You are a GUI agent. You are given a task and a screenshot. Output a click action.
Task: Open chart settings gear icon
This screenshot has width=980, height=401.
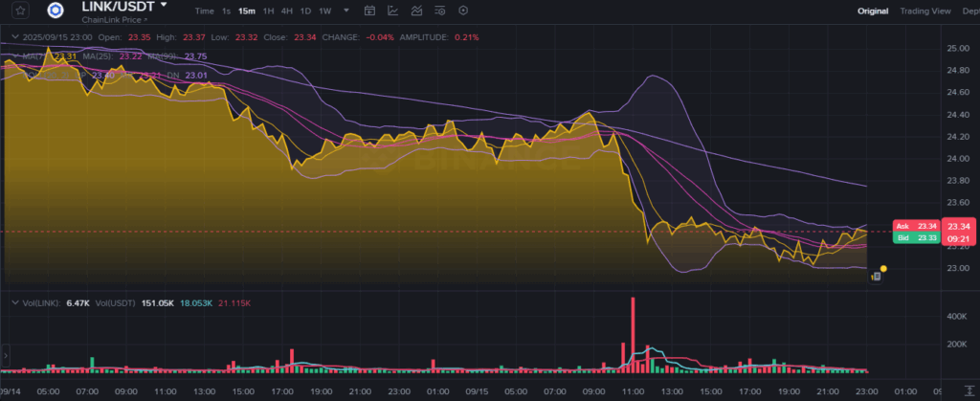463,11
